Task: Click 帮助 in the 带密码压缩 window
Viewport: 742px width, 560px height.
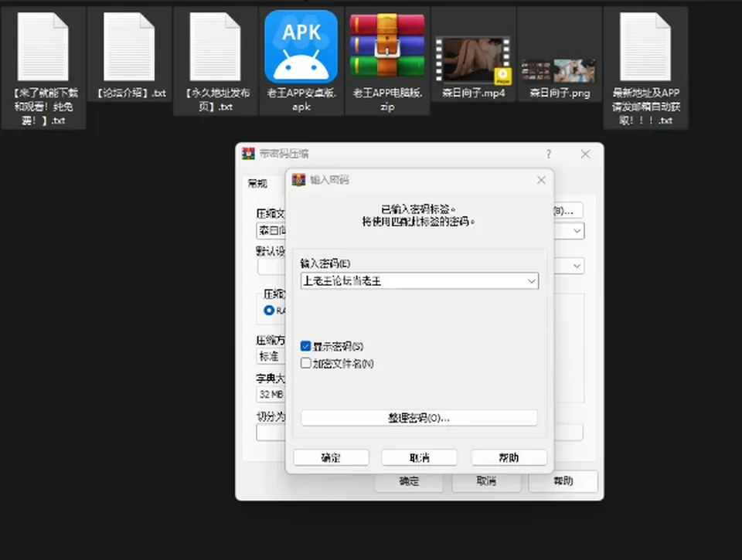Action: 563,481
